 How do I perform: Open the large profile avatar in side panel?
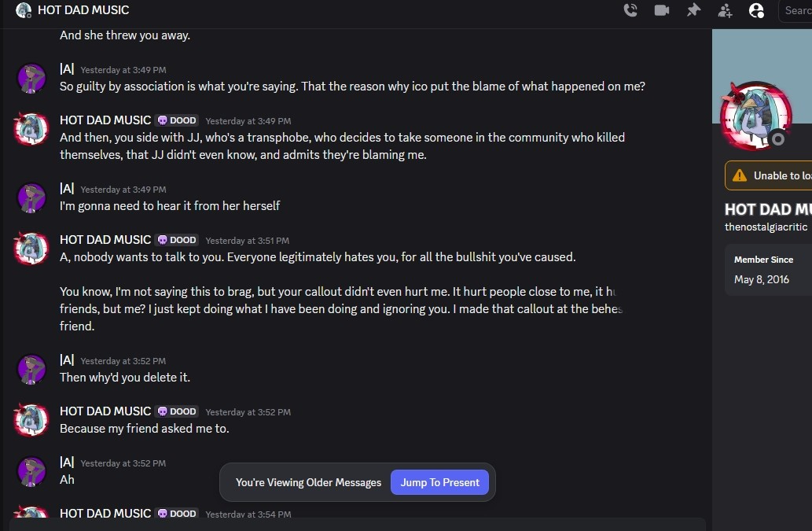pyautogui.click(x=755, y=116)
